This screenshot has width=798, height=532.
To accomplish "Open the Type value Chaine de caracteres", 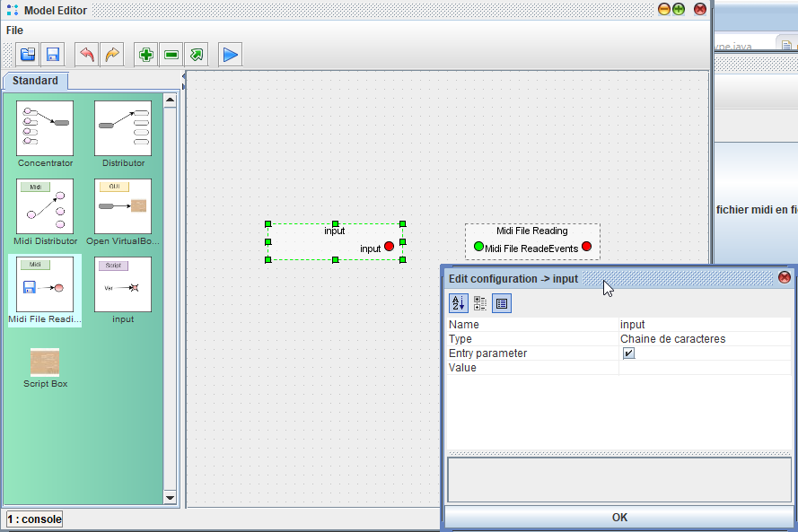I will (705, 339).
